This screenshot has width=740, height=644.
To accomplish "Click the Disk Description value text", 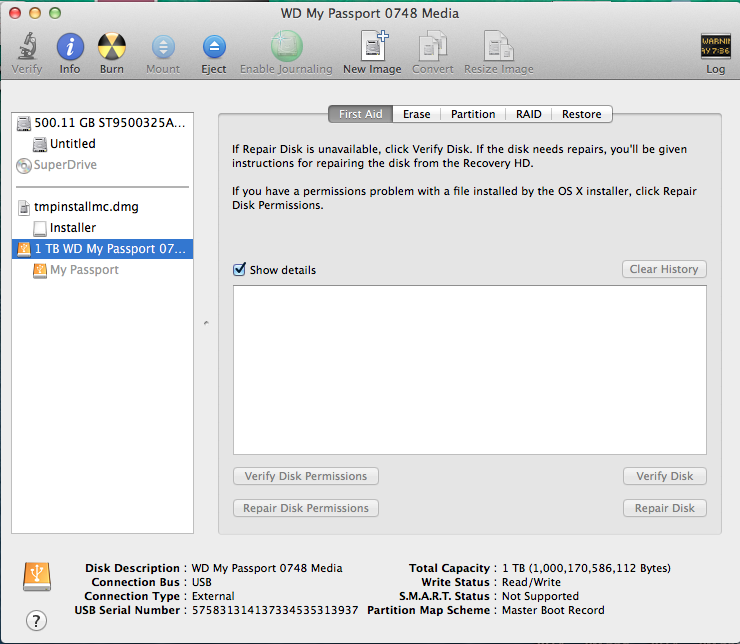I will (267, 568).
